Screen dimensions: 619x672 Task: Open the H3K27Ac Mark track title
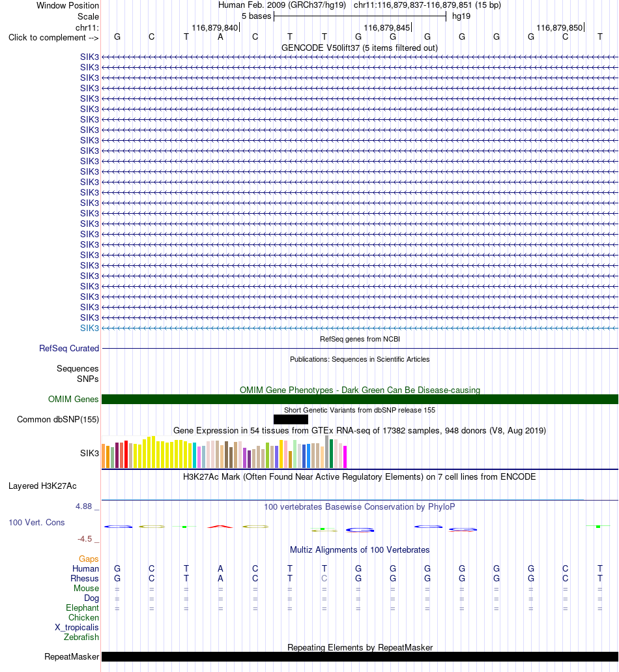tap(360, 477)
